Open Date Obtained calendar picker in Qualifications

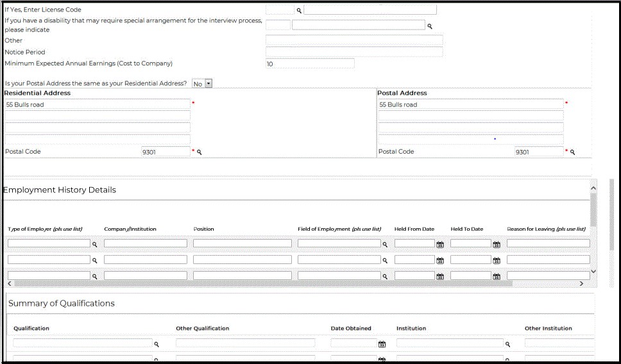(x=382, y=344)
